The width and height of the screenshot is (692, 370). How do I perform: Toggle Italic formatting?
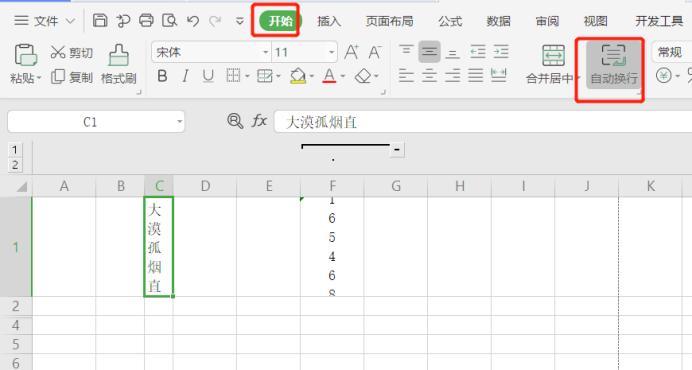coord(185,76)
